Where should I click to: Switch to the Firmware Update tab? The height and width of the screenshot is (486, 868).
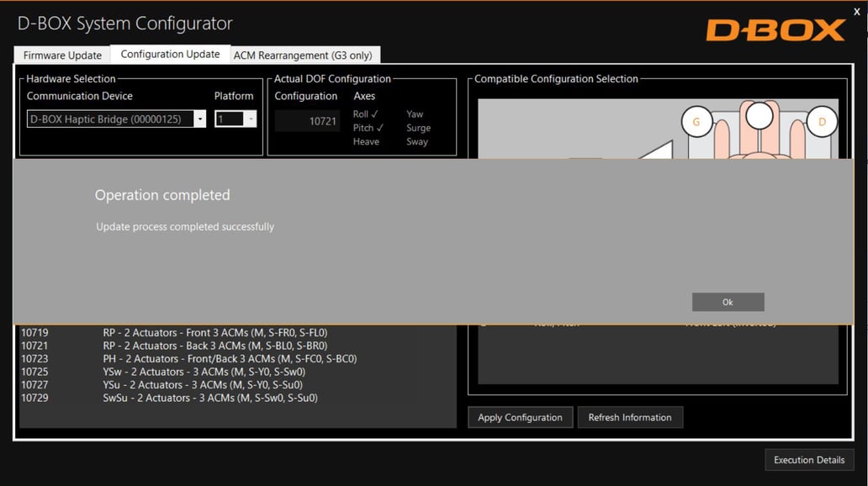pos(62,55)
